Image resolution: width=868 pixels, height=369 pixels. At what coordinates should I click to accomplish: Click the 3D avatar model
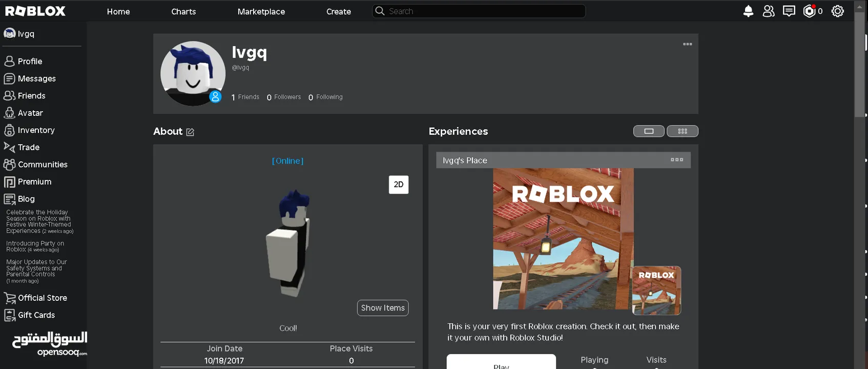click(x=288, y=243)
